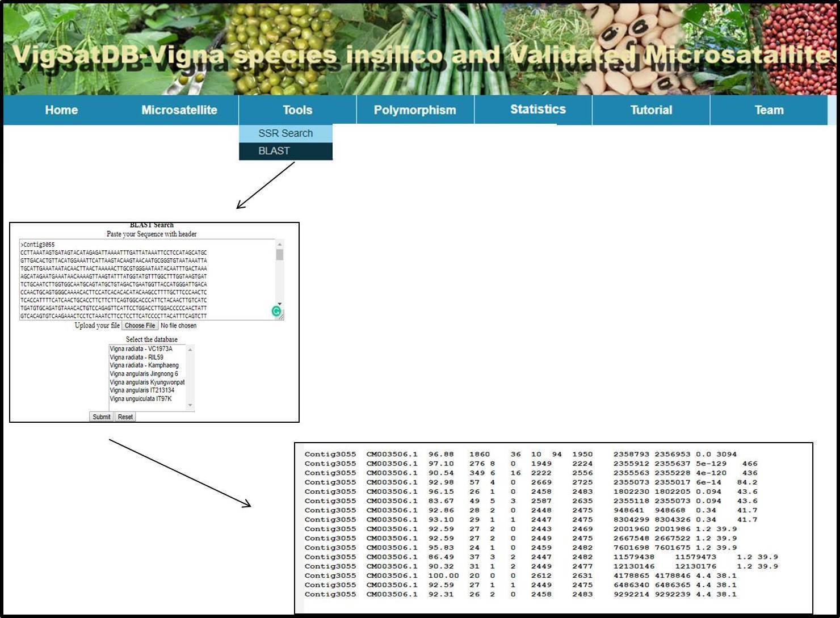840x618 pixels.
Task: Select Vigna radiata - VC1973A database
Action: [x=141, y=349]
